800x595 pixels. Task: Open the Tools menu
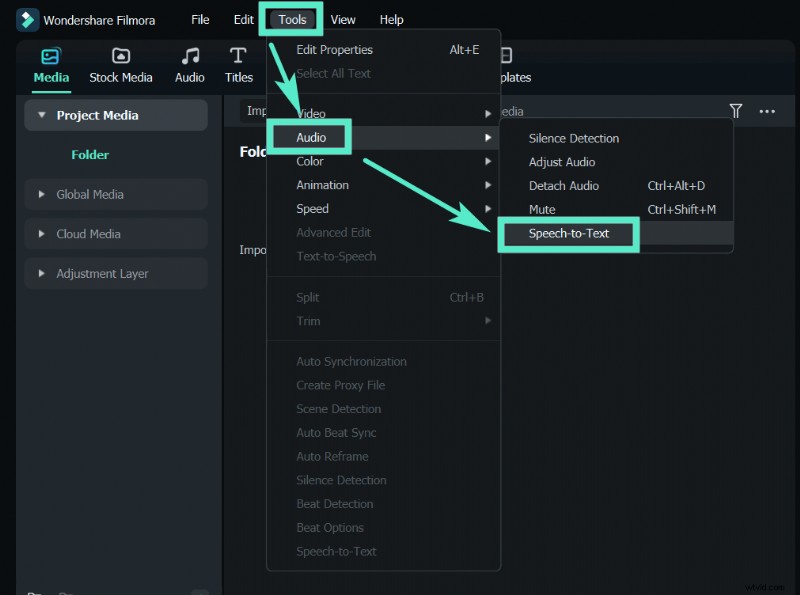pos(290,18)
